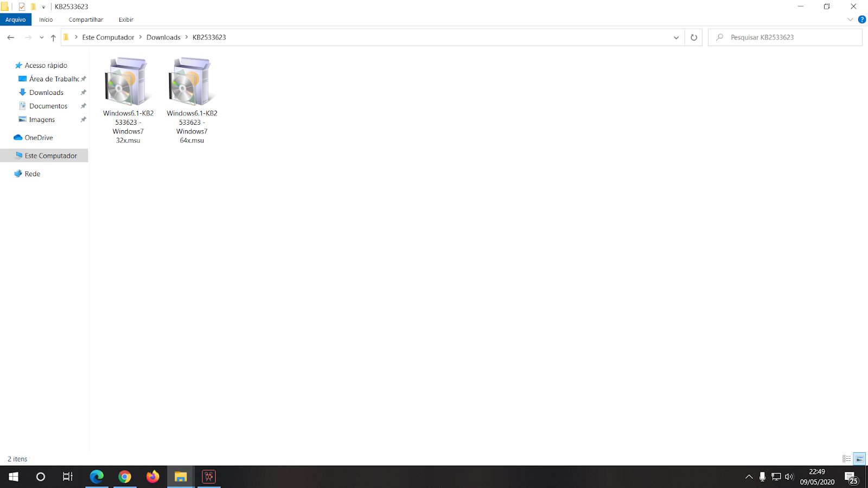Viewport: 868px width, 488px height.
Task: Click File Explorer taskbar icon
Action: click(x=181, y=477)
